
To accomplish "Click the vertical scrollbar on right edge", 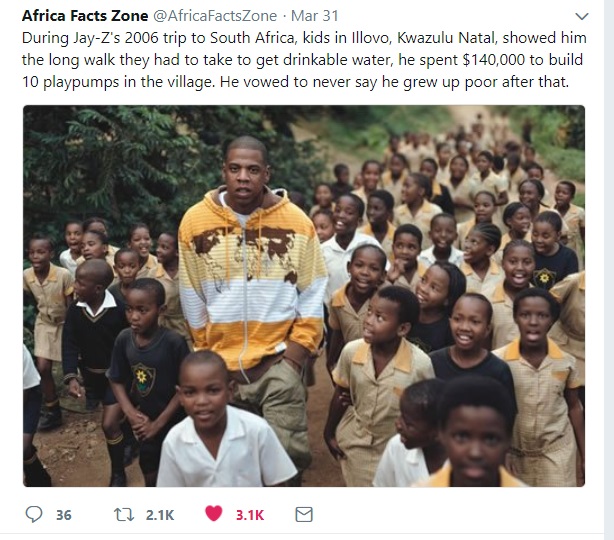I will point(609,270).
